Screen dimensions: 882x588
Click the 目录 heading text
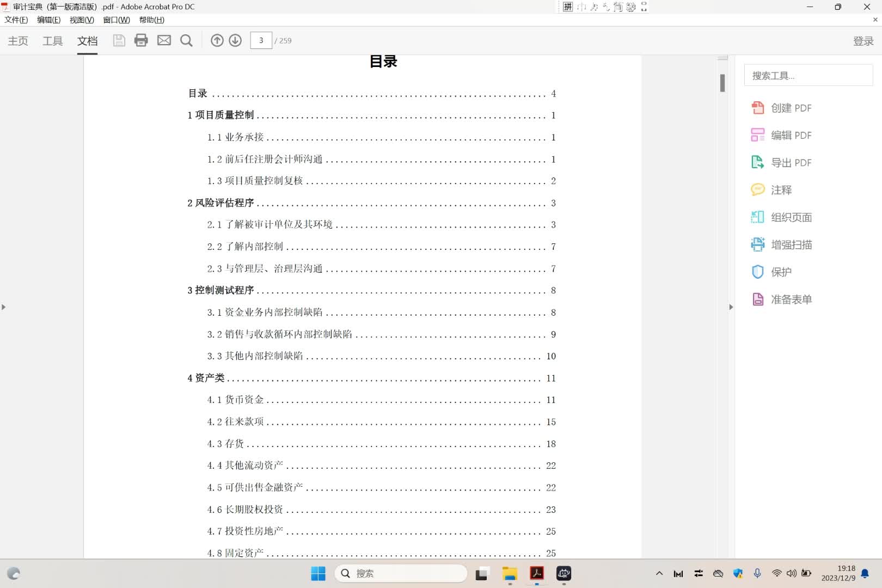[x=383, y=62]
